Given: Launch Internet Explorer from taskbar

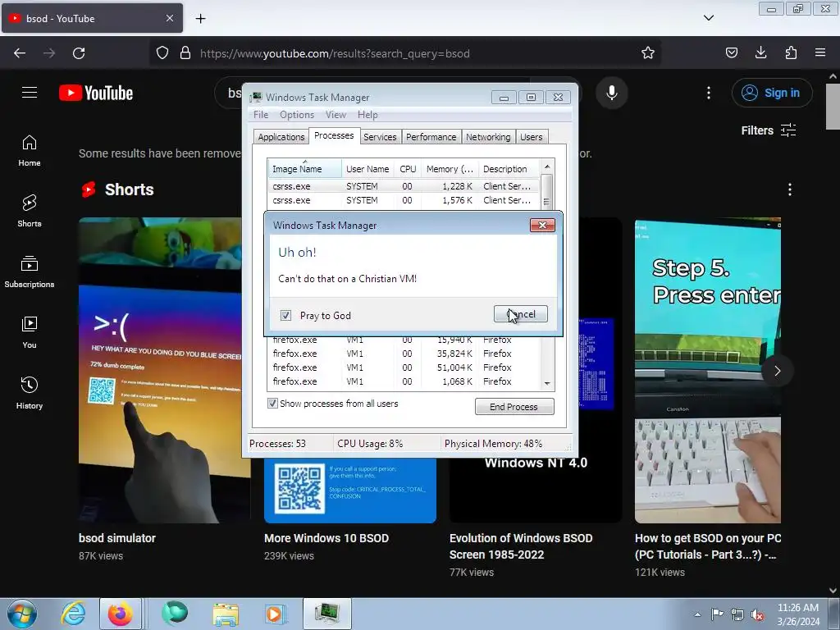Looking at the screenshot, I should click(73, 614).
